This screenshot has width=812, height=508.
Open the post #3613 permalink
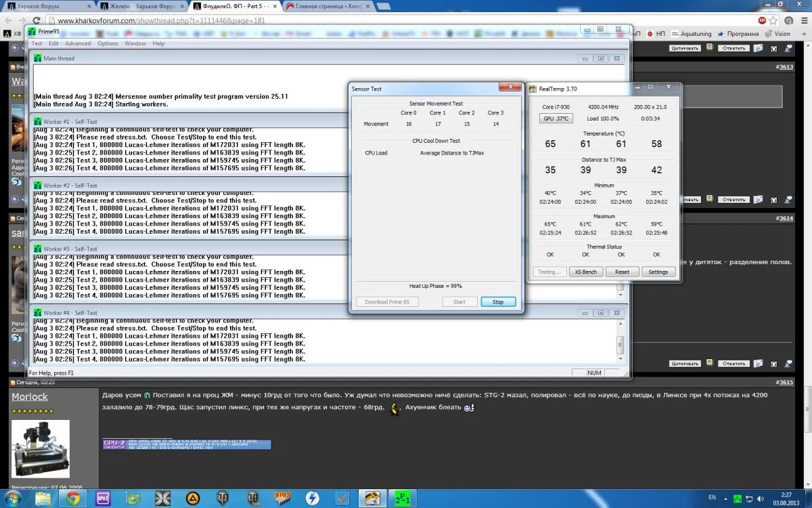pyautogui.click(x=784, y=67)
